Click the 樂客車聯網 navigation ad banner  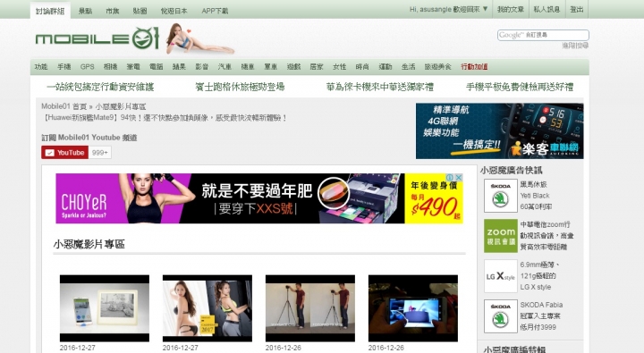(x=499, y=131)
